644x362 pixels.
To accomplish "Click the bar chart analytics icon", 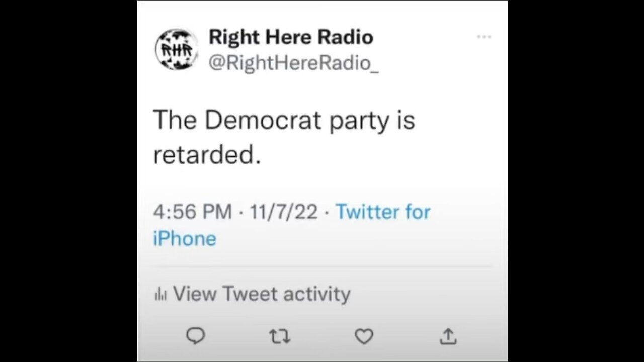I will click(x=160, y=294).
